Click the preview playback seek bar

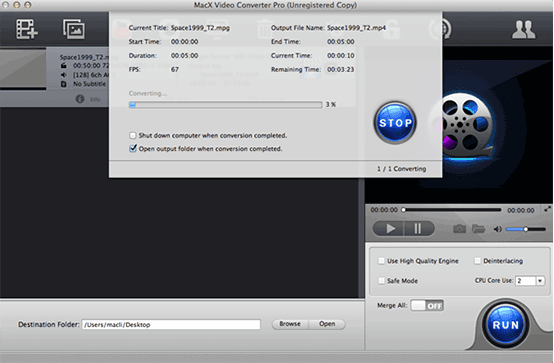[x=452, y=210]
